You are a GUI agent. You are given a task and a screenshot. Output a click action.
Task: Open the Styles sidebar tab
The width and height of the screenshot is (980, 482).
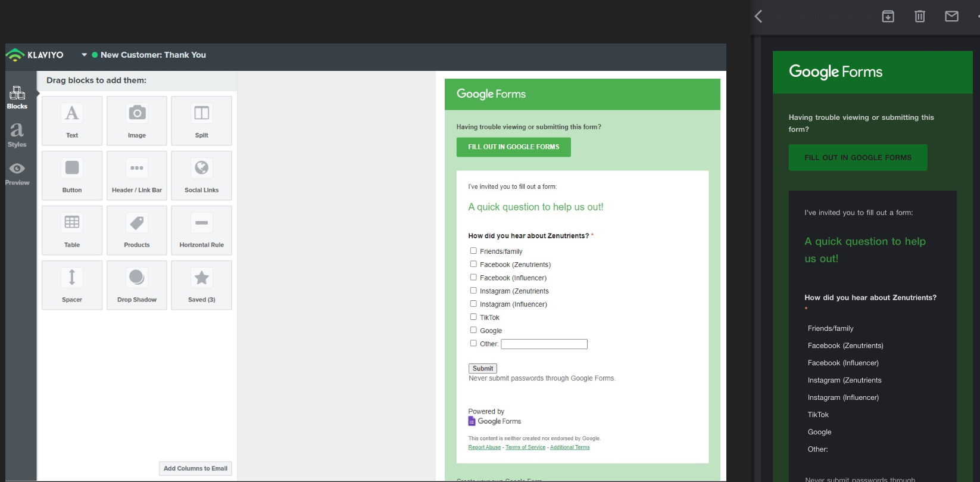pos(17,135)
